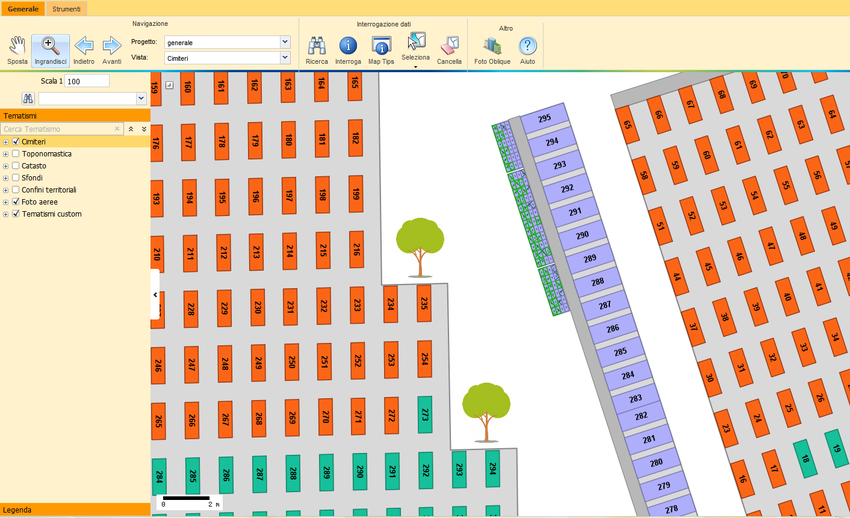Expand the Cimiteri tree node
850x518 pixels.
(5, 142)
